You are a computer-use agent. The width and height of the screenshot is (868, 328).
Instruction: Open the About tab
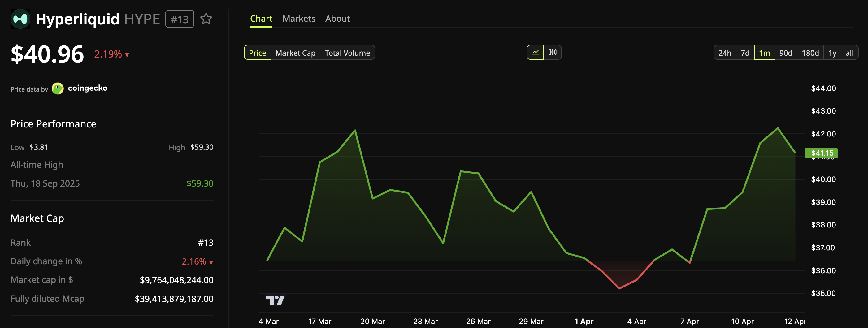pos(337,19)
